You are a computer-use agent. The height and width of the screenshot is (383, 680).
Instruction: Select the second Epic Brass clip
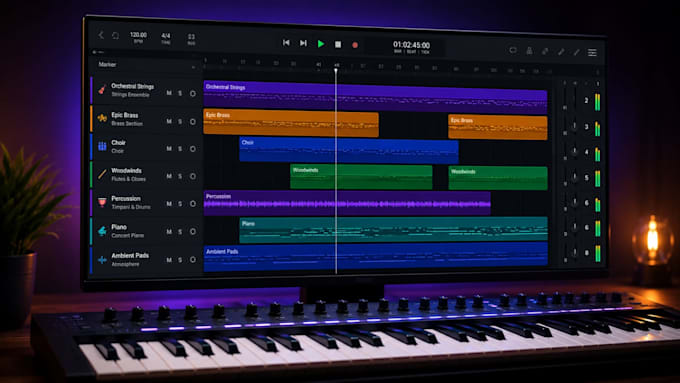pyautogui.click(x=497, y=127)
